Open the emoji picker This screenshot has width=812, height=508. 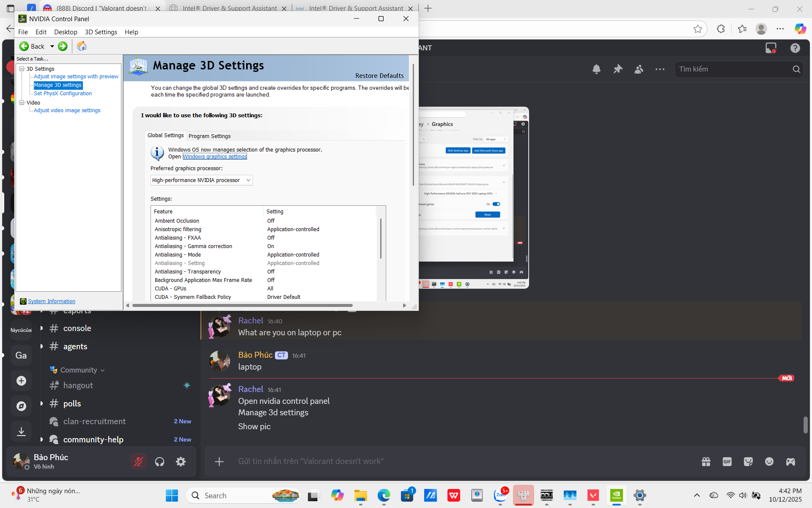pos(769,461)
